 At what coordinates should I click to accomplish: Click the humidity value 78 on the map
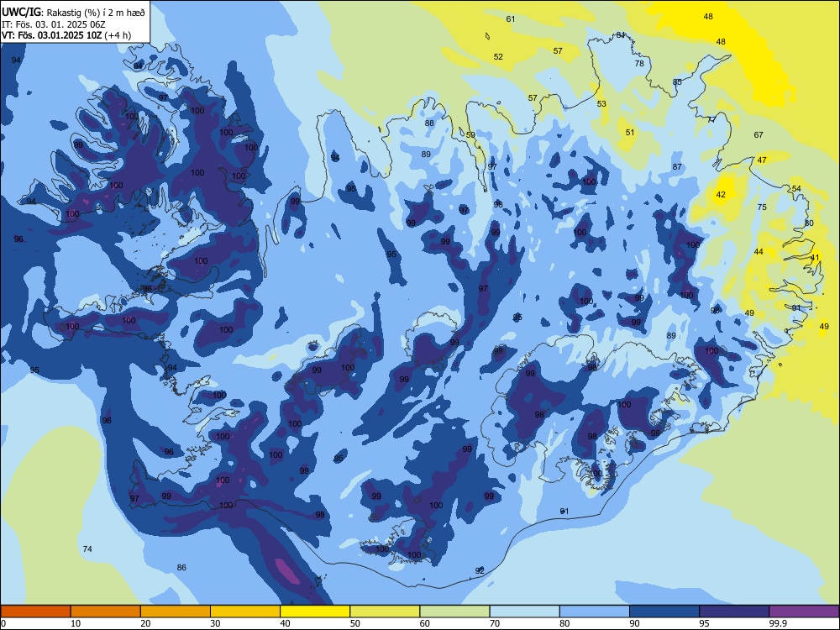[639, 63]
